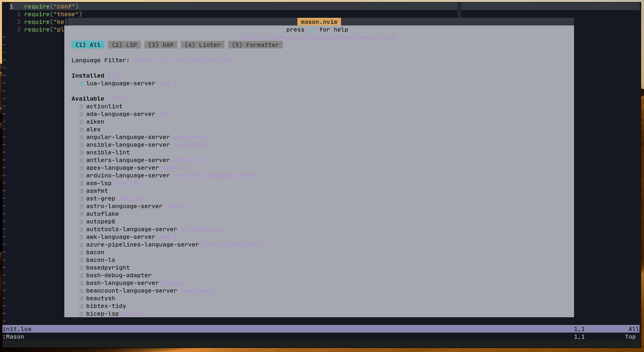
Task: Click the package icon beside antlers-language-server
Action: [x=81, y=160]
